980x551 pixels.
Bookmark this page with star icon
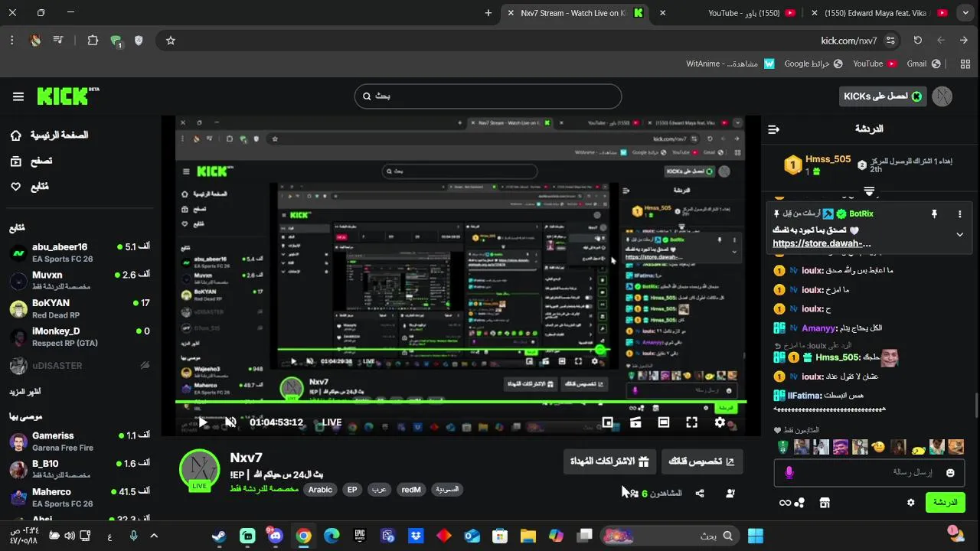click(171, 41)
